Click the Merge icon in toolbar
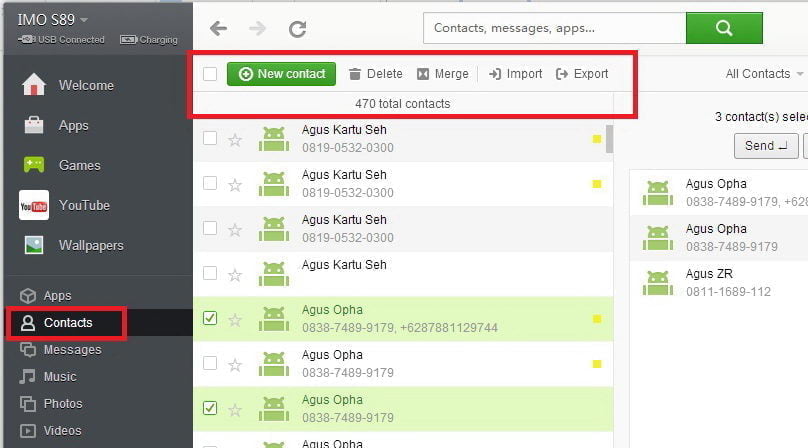 (423, 74)
